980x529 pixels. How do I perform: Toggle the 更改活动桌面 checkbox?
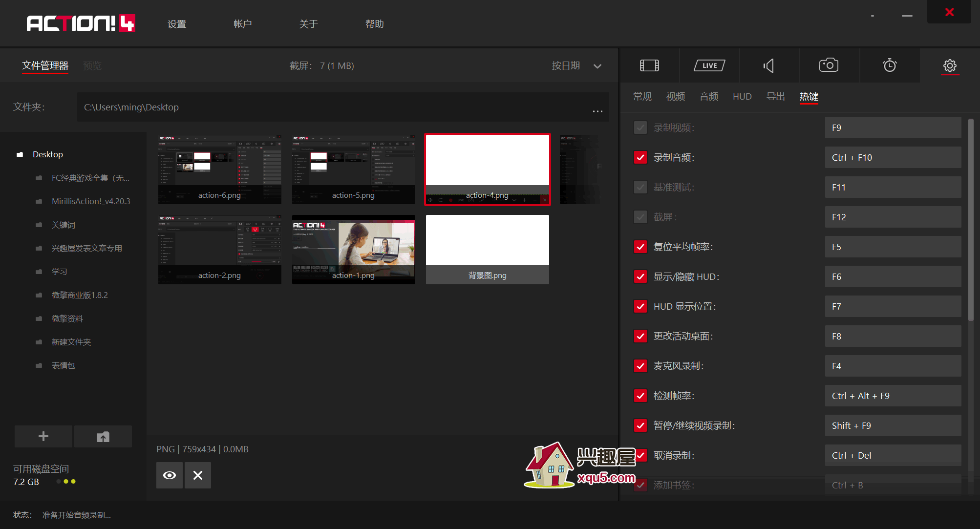pos(640,336)
